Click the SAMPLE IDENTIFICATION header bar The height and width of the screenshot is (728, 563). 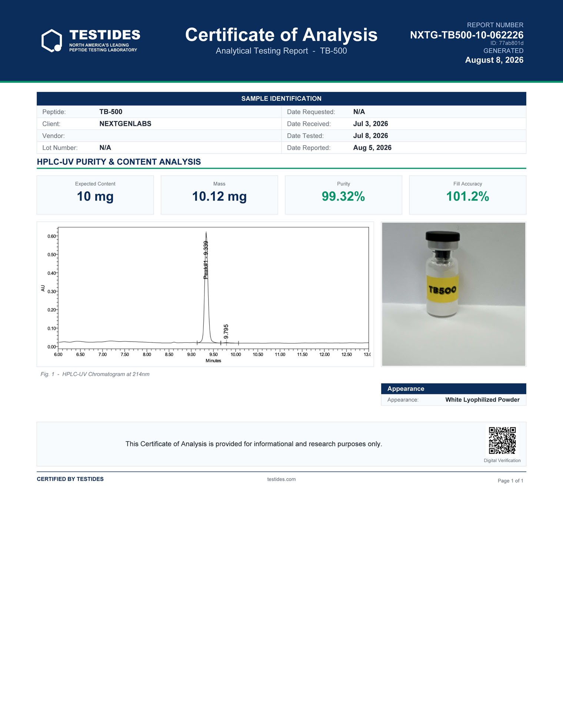point(281,98)
